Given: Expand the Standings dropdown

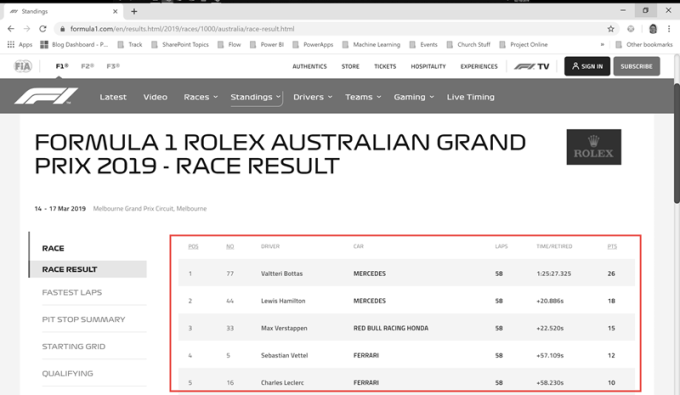Looking at the screenshot, I should 256,97.
